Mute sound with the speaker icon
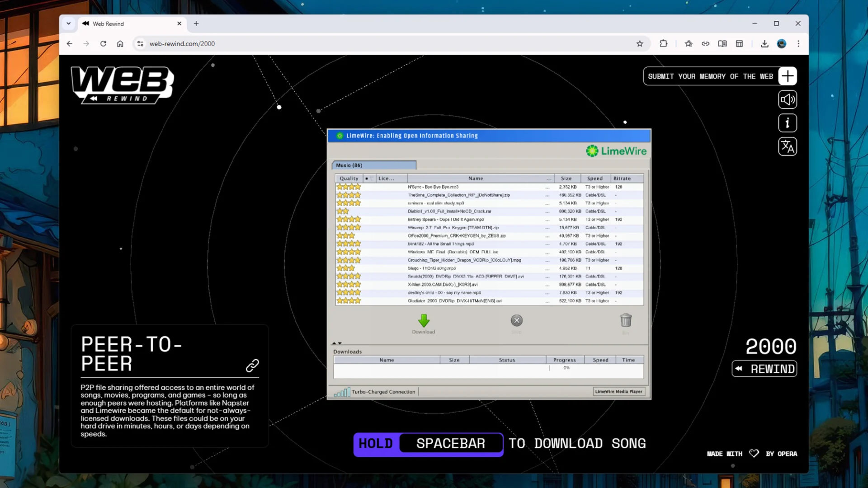The image size is (868, 488). 787,100
